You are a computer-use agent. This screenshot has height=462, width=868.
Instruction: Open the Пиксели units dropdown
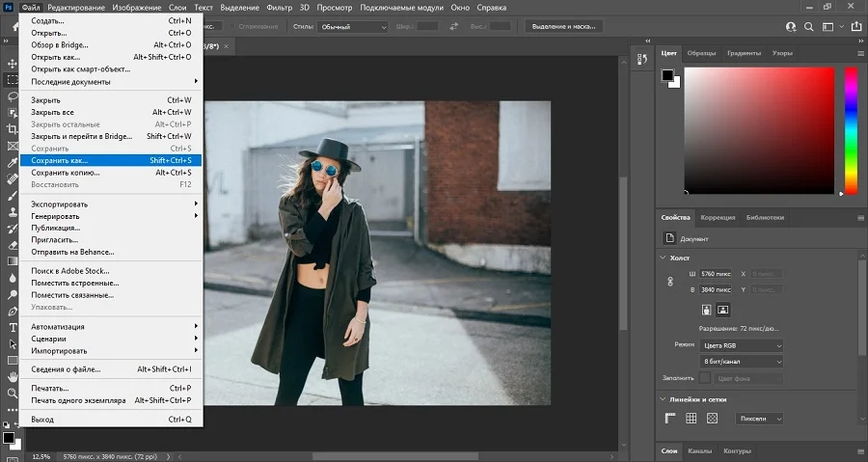(x=759, y=419)
